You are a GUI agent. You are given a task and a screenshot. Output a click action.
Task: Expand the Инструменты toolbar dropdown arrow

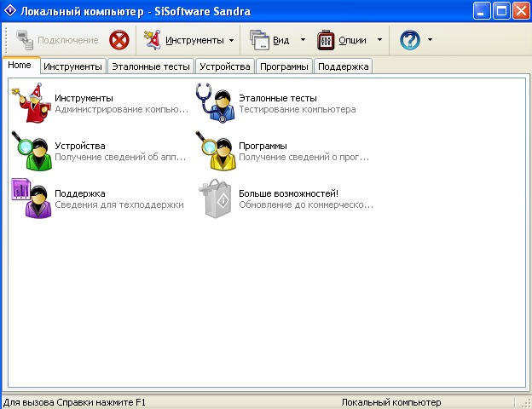point(231,40)
